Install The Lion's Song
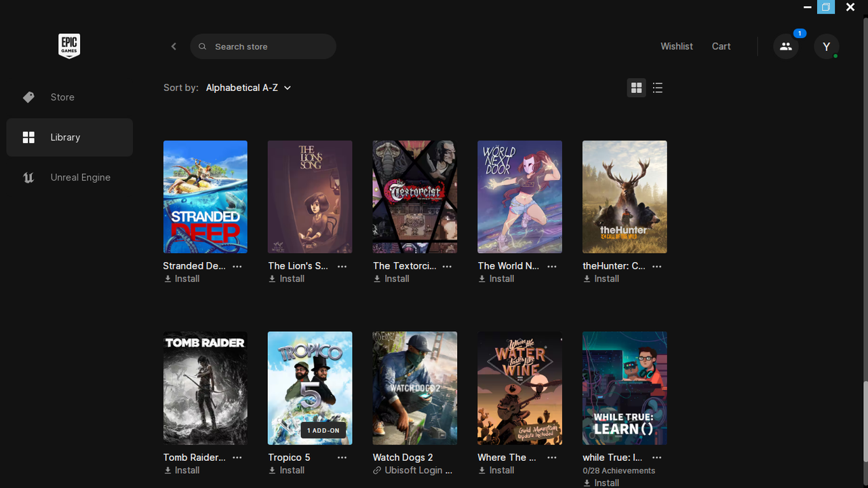The height and width of the screenshot is (488, 868). click(287, 279)
